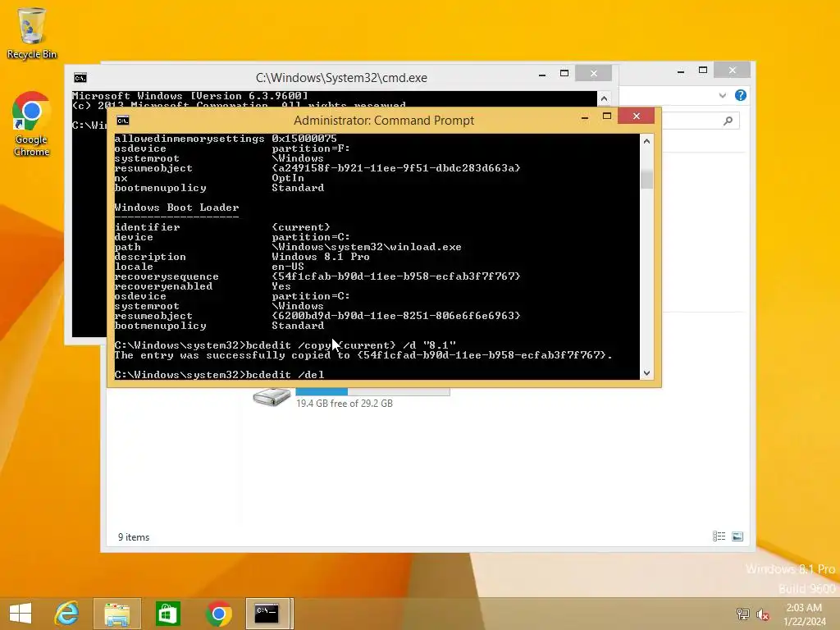Image resolution: width=840 pixels, height=630 pixels.
Task: Click the muted volume icon in the tray
Action: pyautogui.click(x=762, y=614)
